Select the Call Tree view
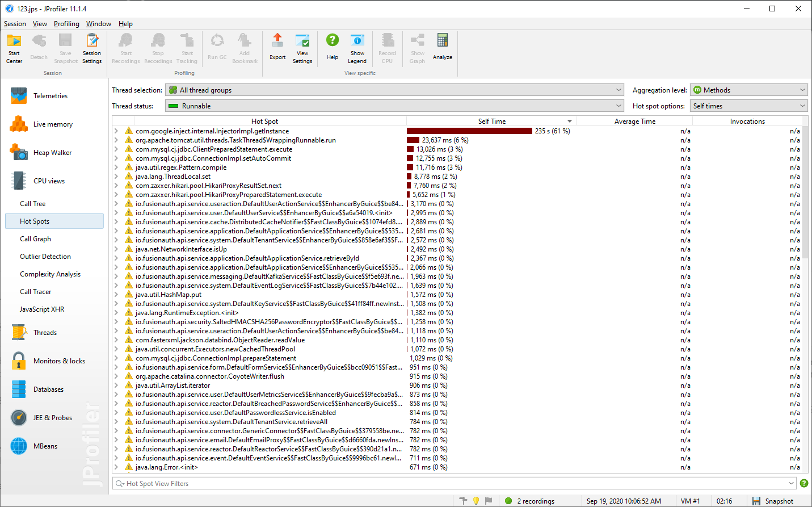The image size is (812, 507). pos(33,204)
